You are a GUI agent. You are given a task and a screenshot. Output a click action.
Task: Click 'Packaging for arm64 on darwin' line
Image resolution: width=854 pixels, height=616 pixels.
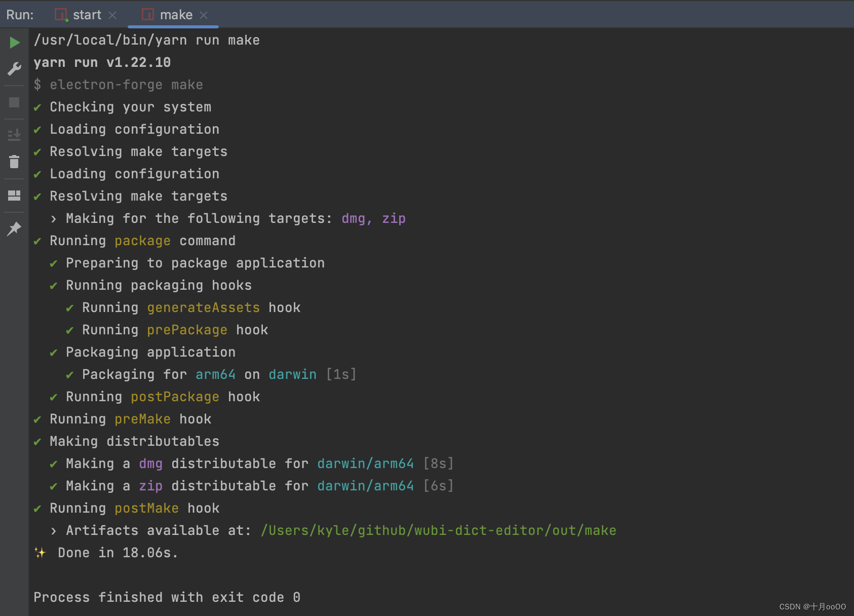click(x=211, y=374)
